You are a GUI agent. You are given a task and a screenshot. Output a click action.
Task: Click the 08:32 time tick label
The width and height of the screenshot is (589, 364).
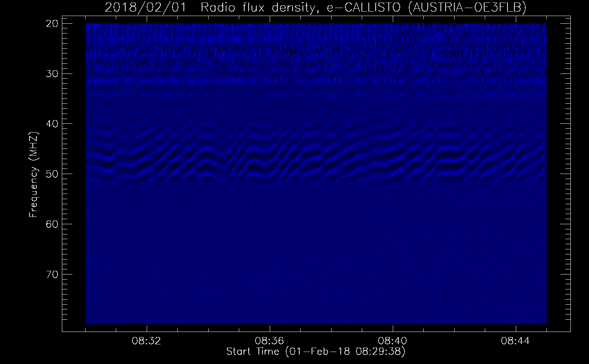coord(147,341)
